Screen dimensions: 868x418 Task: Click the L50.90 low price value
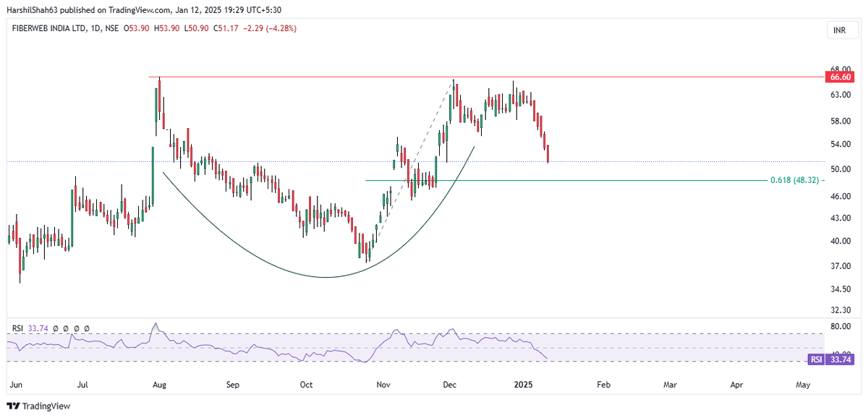pos(197,28)
